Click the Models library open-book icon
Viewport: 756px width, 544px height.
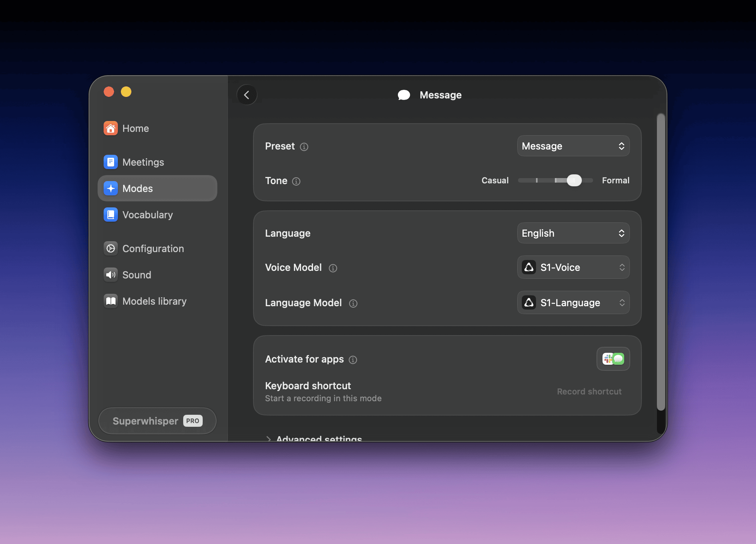pos(111,301)
